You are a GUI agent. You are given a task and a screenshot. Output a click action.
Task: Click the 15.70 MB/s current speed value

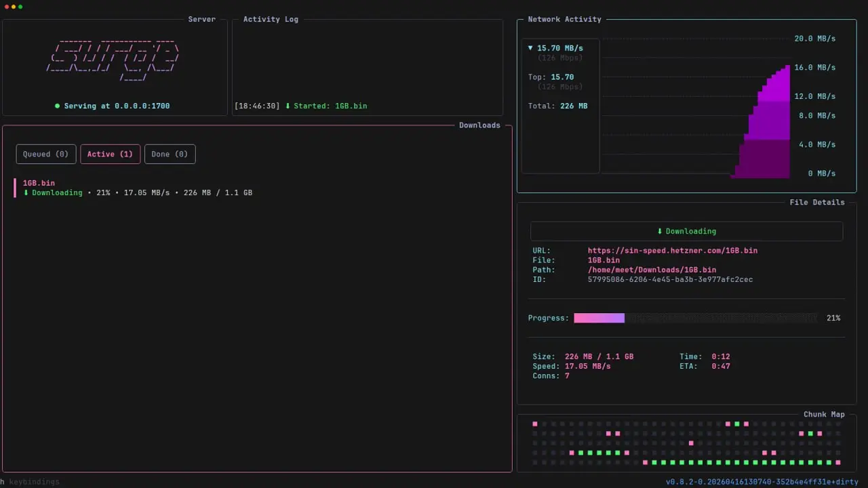point(559,48)
